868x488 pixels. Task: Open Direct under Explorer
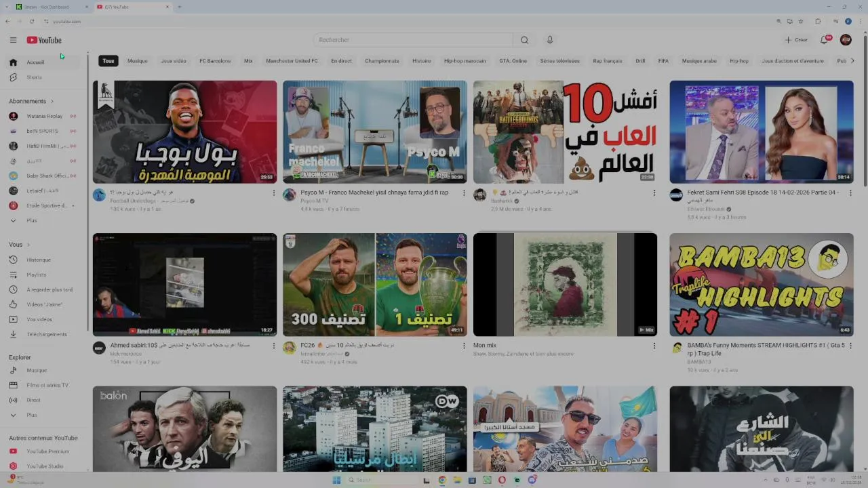click(44, 400)
